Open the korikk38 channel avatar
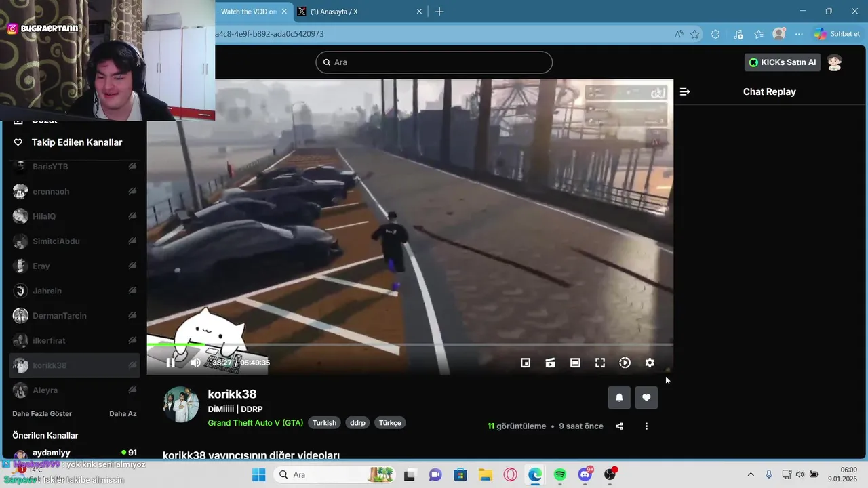This screenshot has width=868, height=488. point(180,405)
